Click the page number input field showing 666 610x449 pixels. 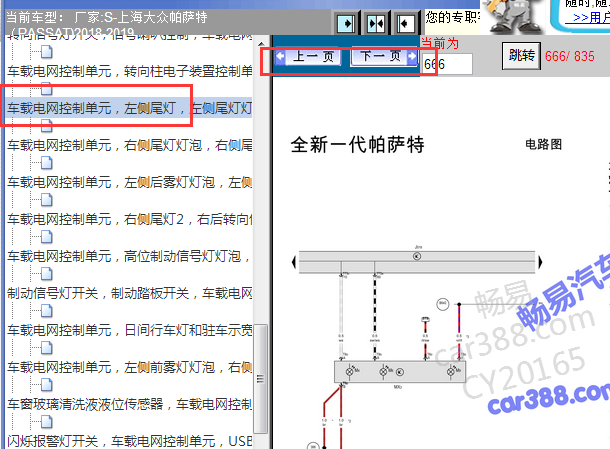tap(447, 64)
